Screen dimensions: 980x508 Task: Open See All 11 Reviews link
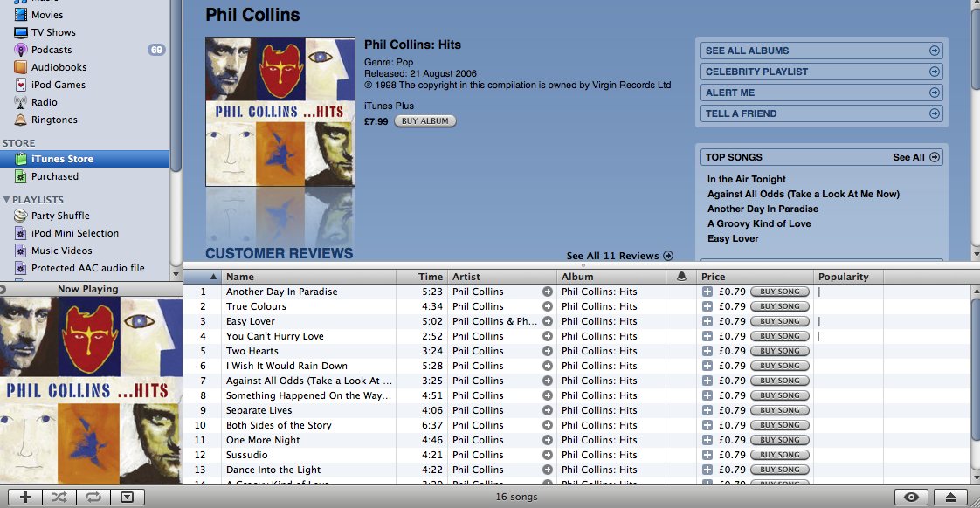point(619,256)
